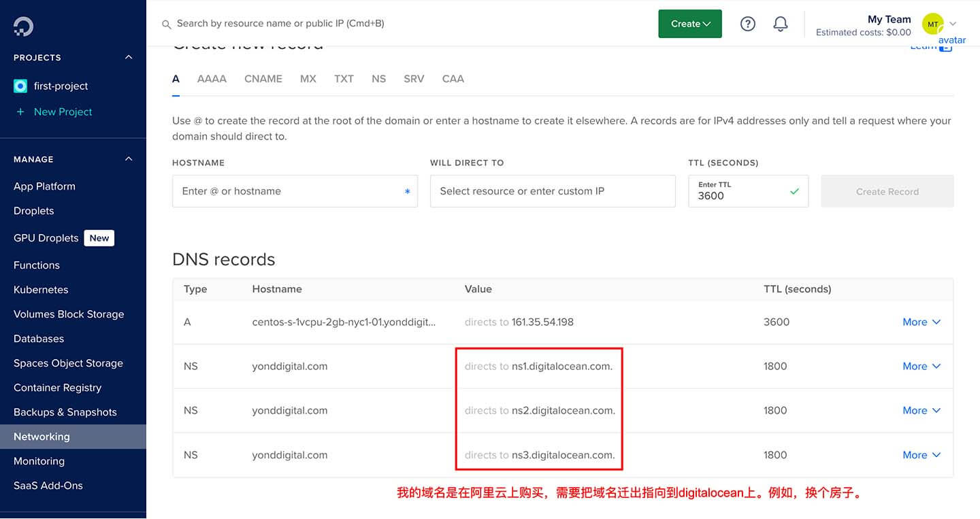Click the Hostname input field

click(295, 191)
